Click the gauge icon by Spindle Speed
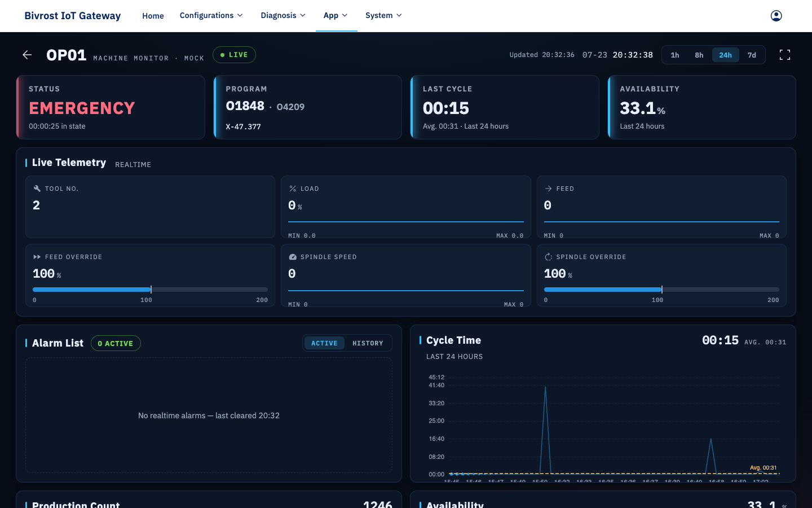This screenshot has width=812, height=508. point(293,257)
